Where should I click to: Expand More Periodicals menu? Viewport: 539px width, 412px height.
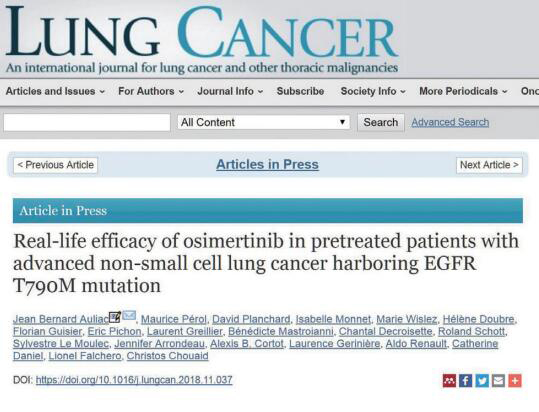463,91
